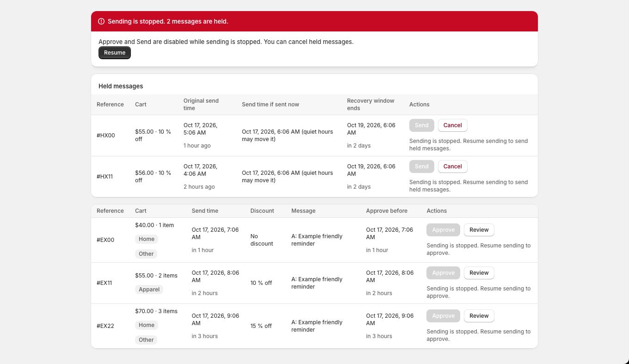Click the disabled Approve button for #EX11

pos(444,273)
